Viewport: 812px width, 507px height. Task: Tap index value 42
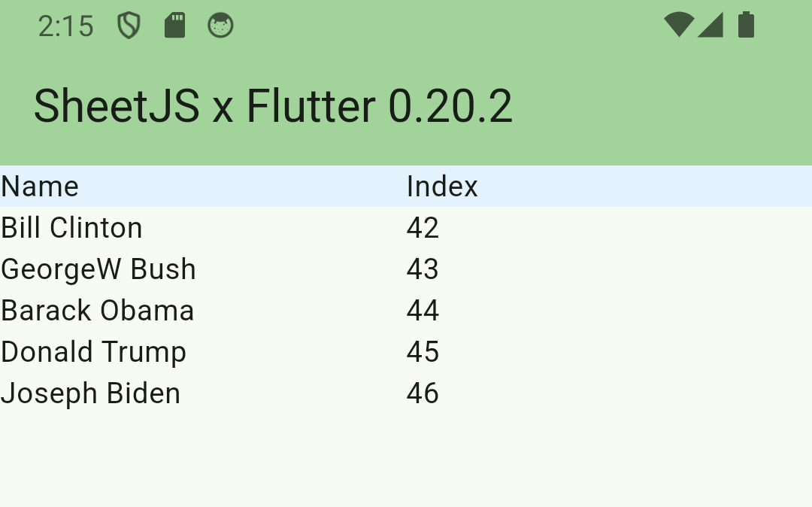(423, 228)
